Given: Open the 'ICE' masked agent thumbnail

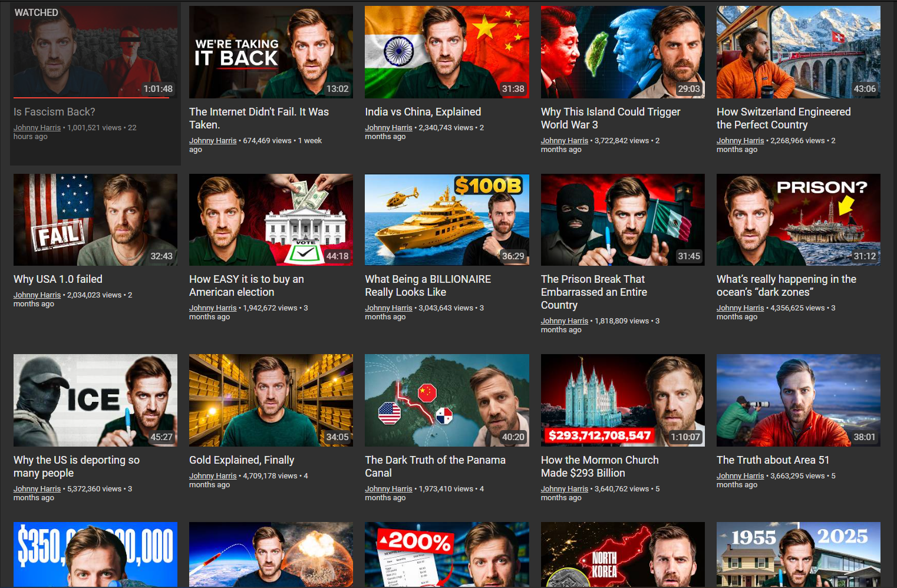Looking at the screenshot, I should (95, 400).
